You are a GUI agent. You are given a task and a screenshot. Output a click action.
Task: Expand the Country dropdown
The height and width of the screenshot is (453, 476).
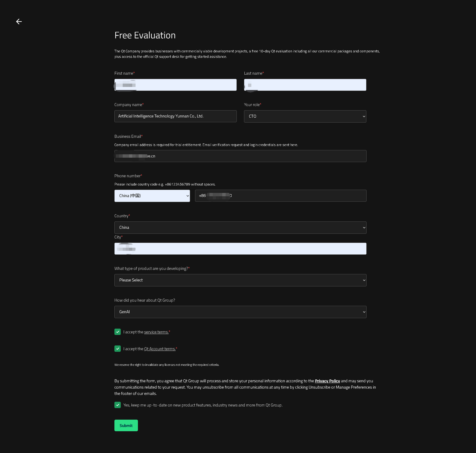(x=240, y=227)
